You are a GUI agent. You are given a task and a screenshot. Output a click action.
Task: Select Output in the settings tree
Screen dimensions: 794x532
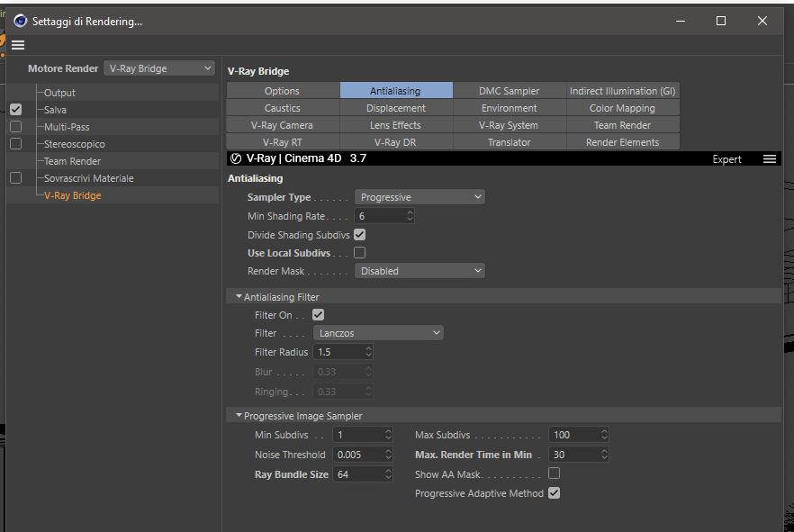pyautogui.click(x=59, y=93)
